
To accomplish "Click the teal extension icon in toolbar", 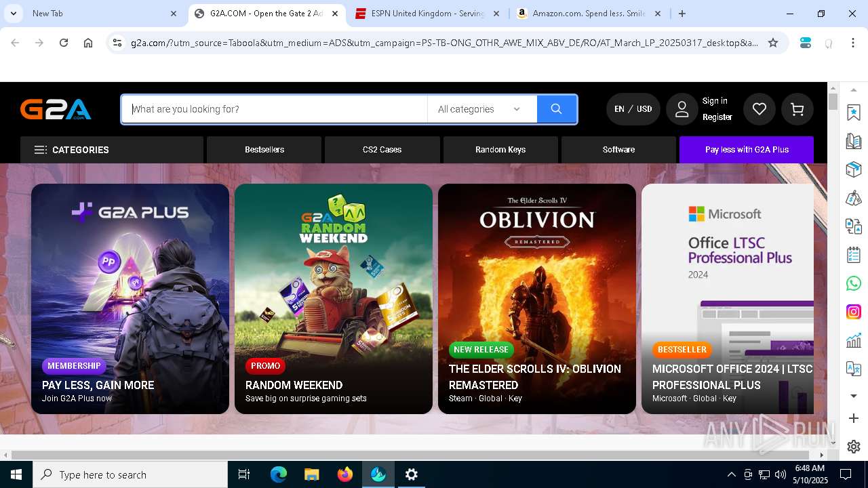I will pos(806,43).
